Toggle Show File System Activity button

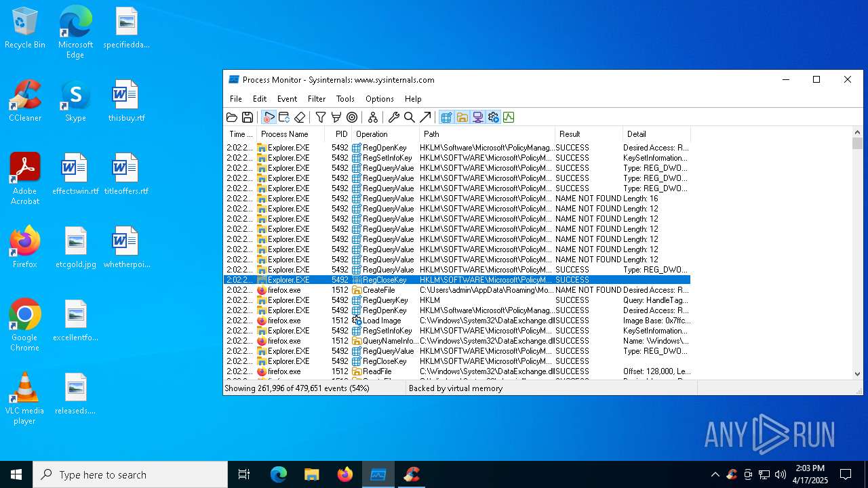pos(462,117)
